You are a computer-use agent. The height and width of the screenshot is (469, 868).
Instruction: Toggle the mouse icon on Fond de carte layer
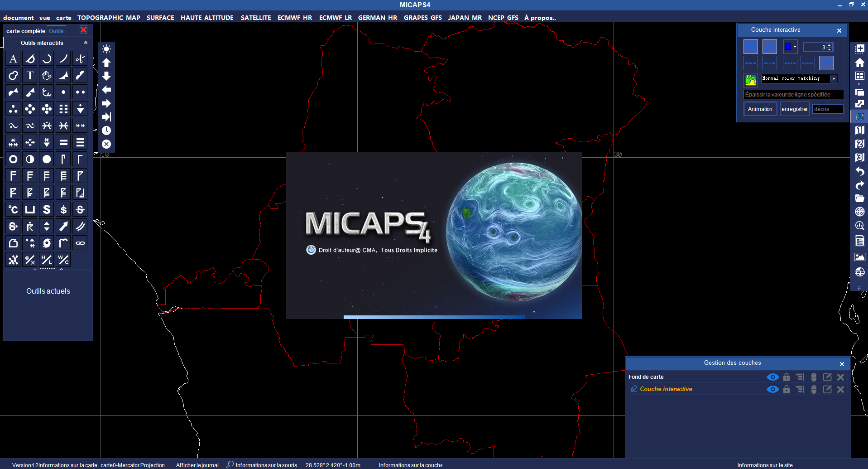coord(814,377)
